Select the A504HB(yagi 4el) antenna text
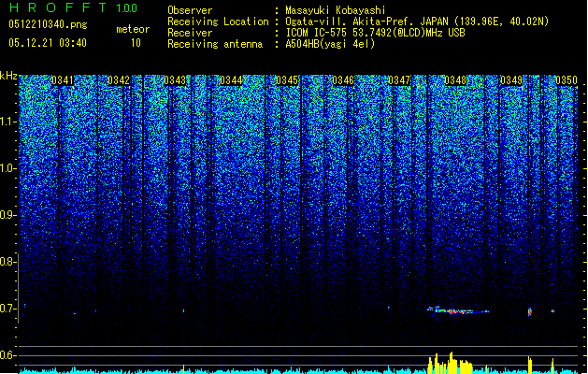 click(x=330, y=44)
